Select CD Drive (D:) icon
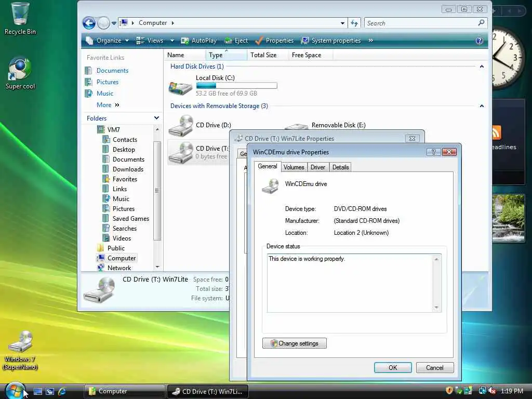This screenshot has height=399, width=532. point(180,126)
